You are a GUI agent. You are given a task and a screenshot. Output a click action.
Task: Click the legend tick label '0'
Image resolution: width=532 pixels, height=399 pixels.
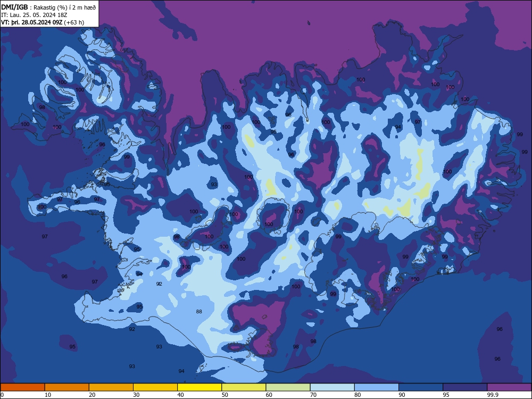tap(2, 395)
